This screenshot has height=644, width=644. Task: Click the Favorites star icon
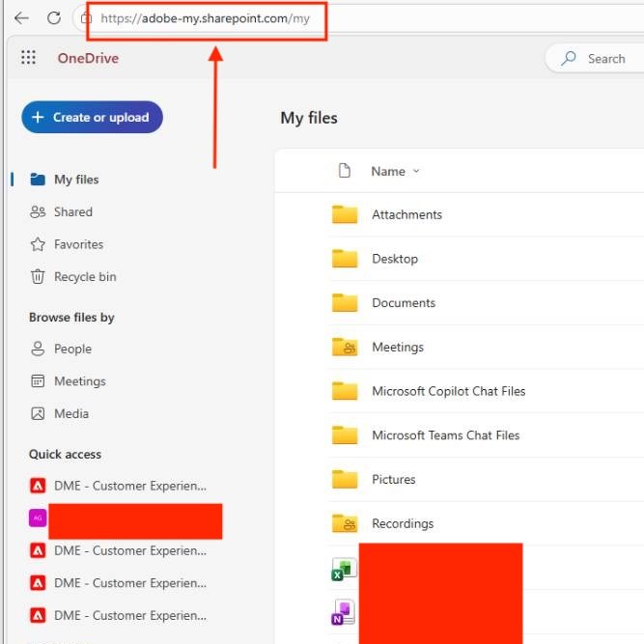[x=38, y=244]
